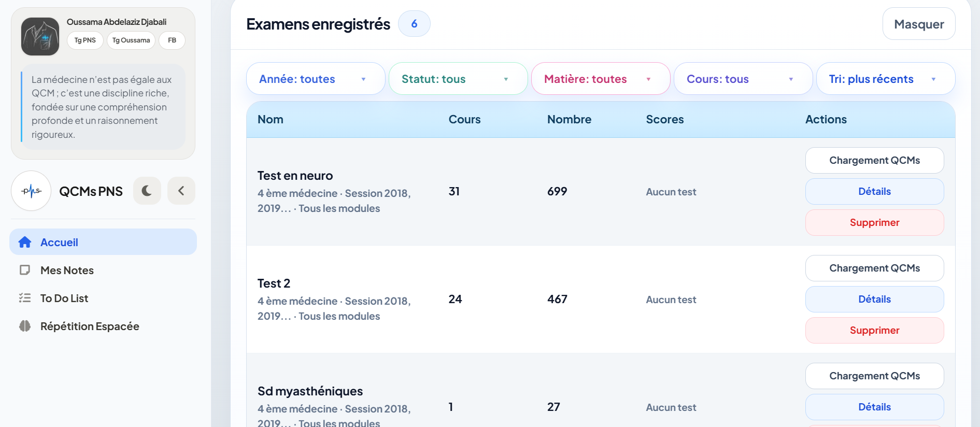Load QCMs for Test en neuro
Image resolution: width=980 pixels, height=427 pixels.
874,160
